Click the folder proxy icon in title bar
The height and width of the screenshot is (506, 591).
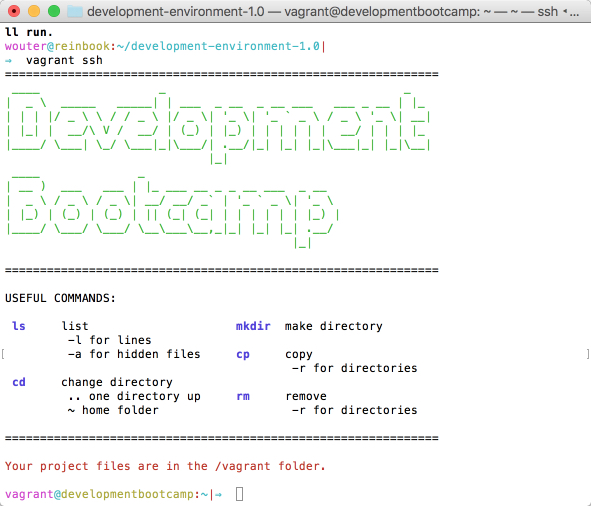pyautogui.click(x=75, y=12)
